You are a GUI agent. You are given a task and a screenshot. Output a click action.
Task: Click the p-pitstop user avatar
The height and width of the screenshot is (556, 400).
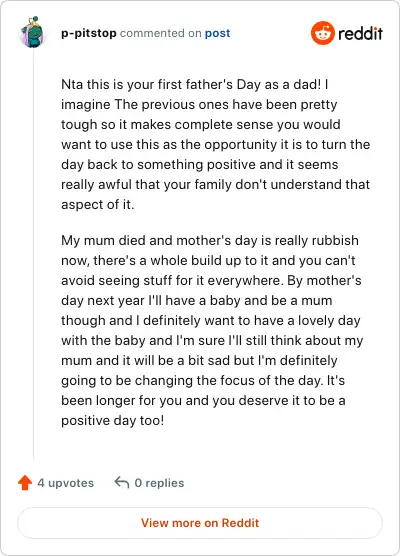[x=33, y=33]
